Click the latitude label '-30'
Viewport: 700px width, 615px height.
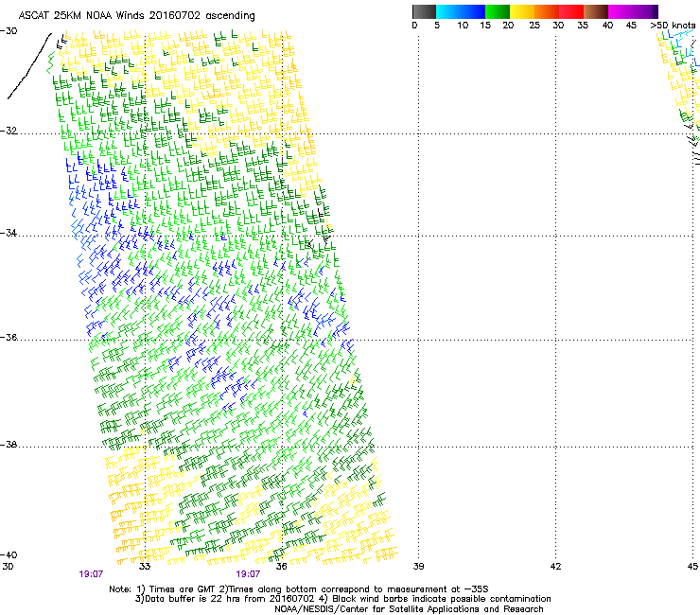pyautogui.click(x=9, y=31)
